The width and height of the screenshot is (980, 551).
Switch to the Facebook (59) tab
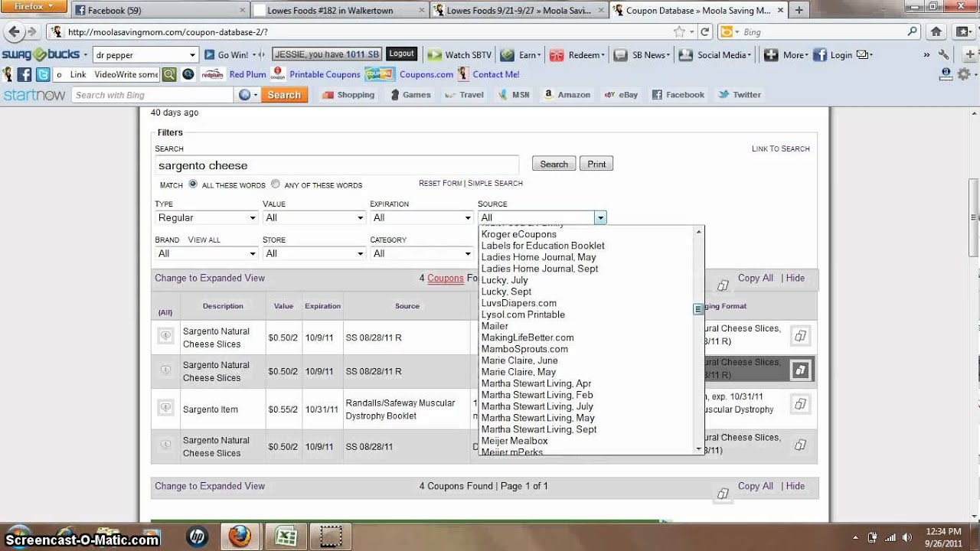click(x=158, y=10)
